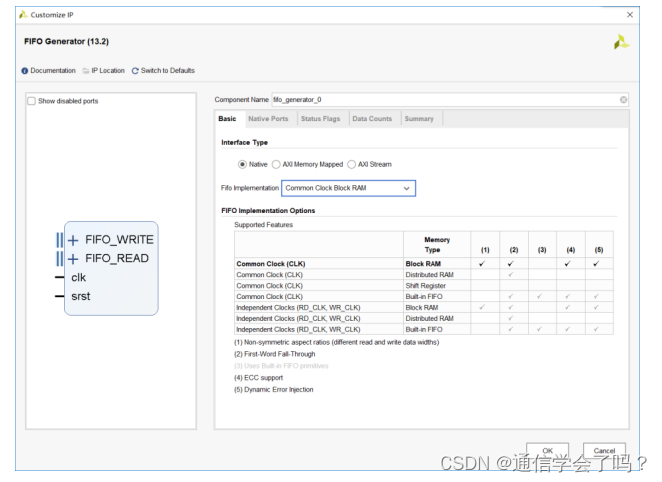662x482 pixels.
Task: Clear the Component Name field with the x icon
Action: (x=623, y=100)
